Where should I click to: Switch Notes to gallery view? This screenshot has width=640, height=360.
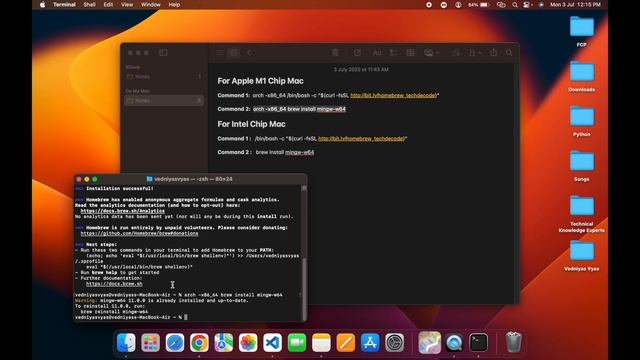coord(234,53)
